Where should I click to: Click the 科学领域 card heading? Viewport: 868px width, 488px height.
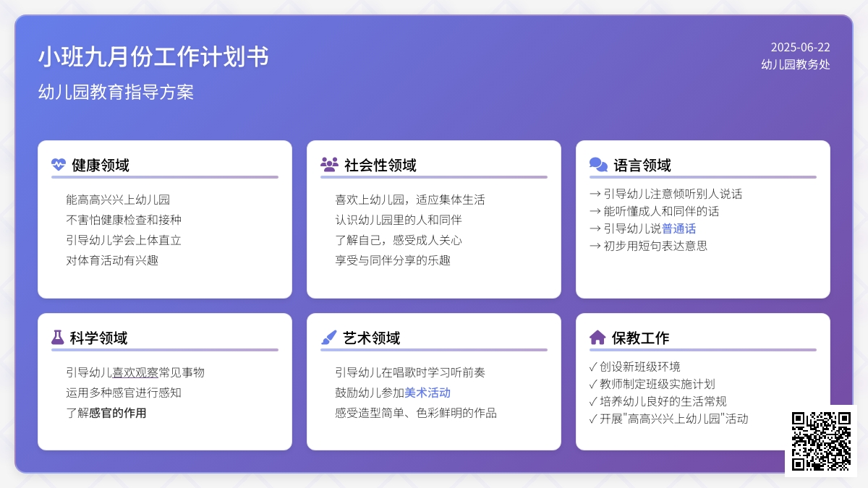point(99,338)
